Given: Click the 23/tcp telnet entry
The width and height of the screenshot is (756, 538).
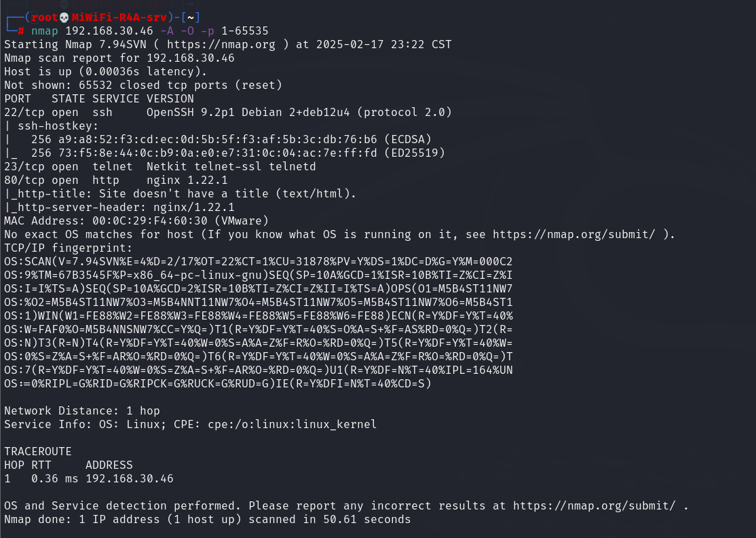Looking at the screenshot, I should pos(160,167).
